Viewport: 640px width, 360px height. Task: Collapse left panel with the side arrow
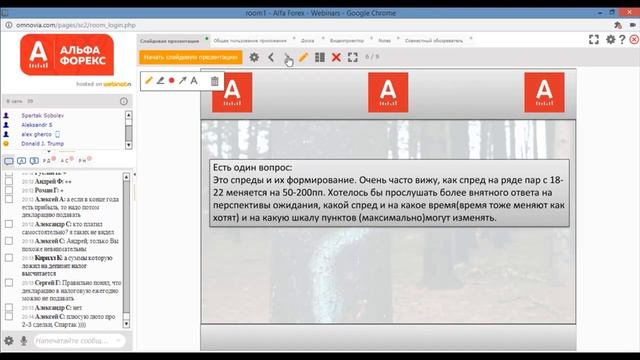tap(135, 174)
